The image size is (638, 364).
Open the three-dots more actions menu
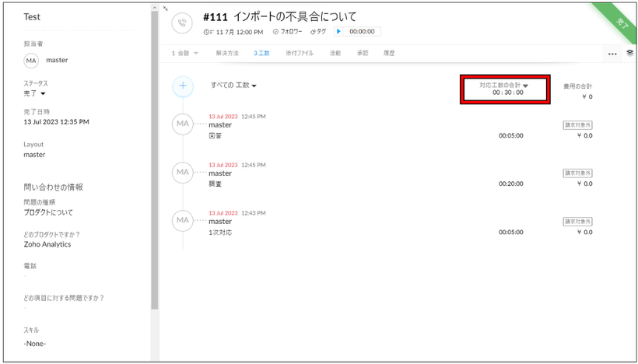click(x=612, y=54)
